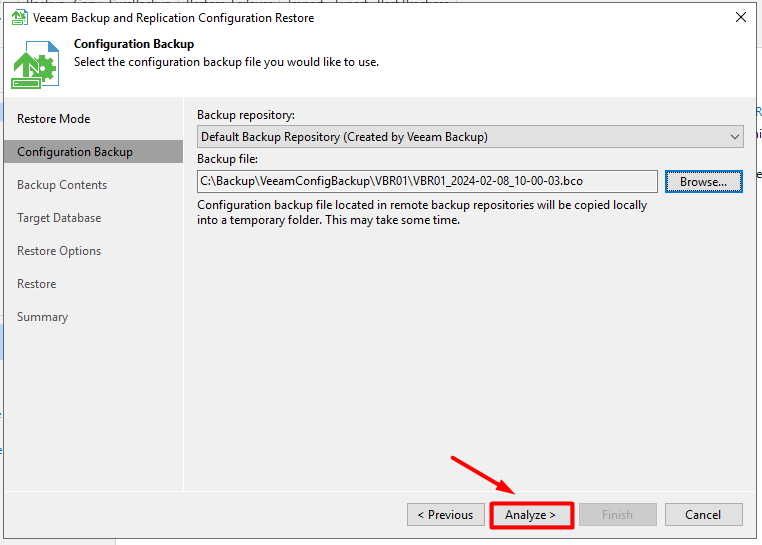762x545 pixels.
Task: Go back with the Previous button
Action: pos(446,514)
